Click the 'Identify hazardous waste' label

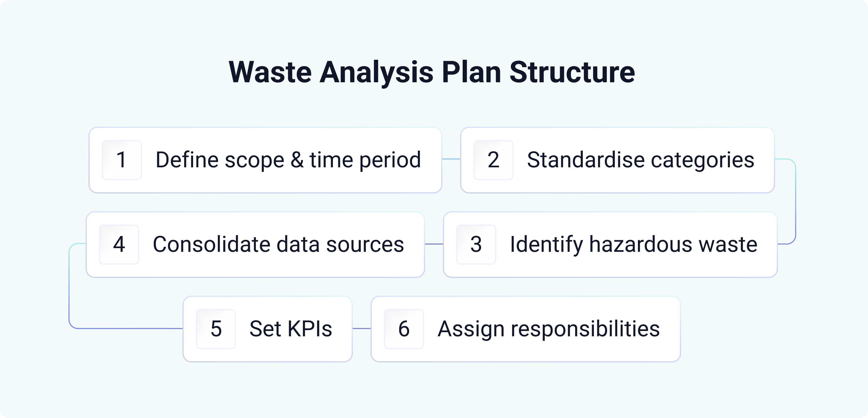[x=633, y=244]
